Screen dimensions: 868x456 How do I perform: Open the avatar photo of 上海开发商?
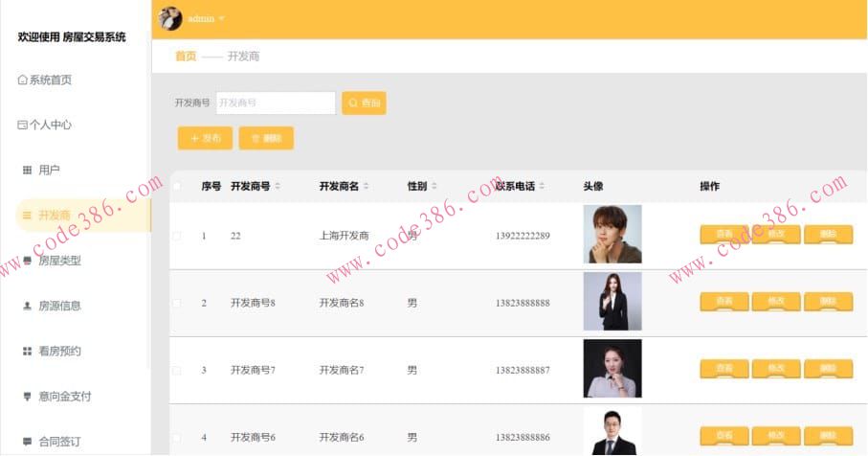[x=612, y=235]
